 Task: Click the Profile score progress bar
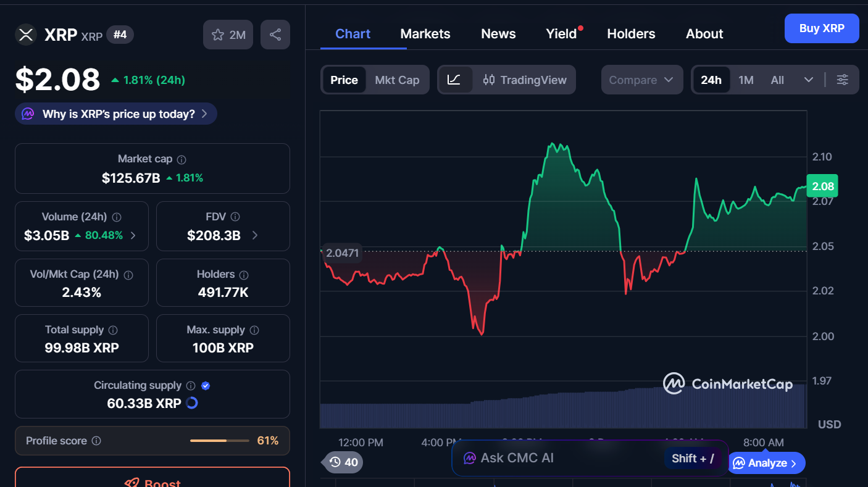pyautogui.click(x=219, y=441)
